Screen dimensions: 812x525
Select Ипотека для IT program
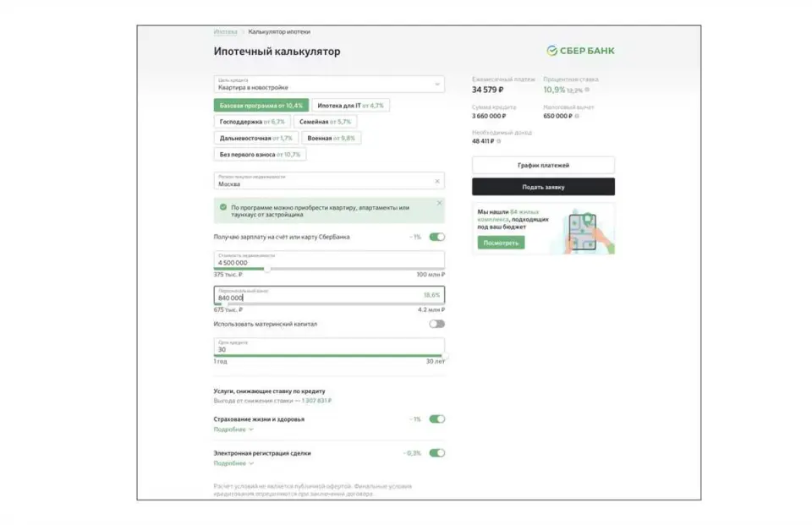click(350, 106)
